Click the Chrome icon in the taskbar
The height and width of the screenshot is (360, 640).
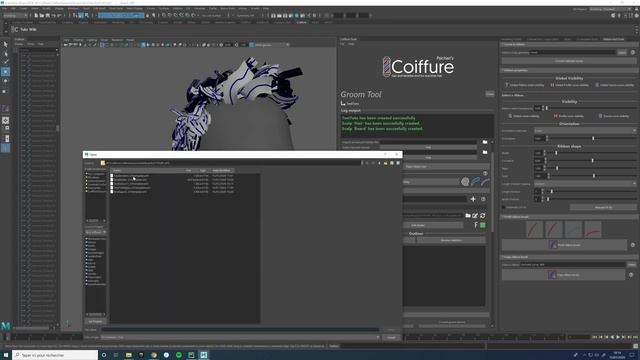[x=154, y=355]
